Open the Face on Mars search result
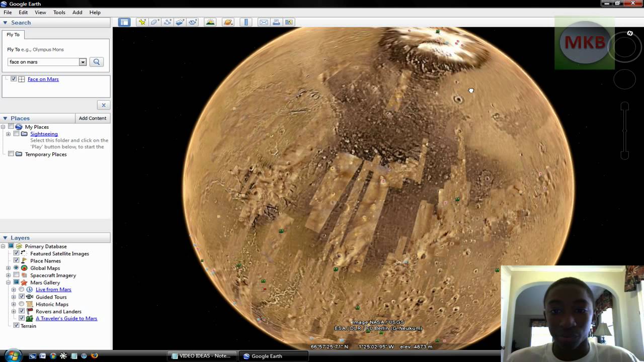Screen dimensions: 644x362 (x=43, y=79)
